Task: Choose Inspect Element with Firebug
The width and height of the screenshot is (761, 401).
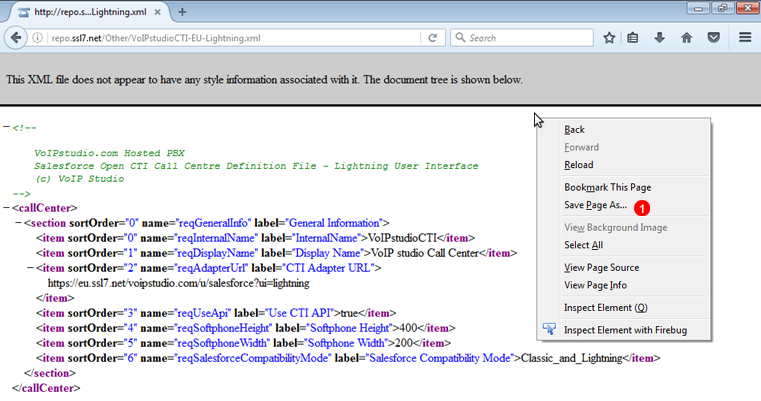Action: coord(625,330)
